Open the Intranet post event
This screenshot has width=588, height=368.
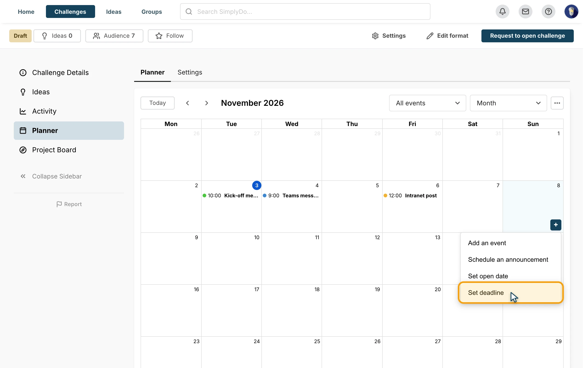pyautogui.click(x=412, y=195)
